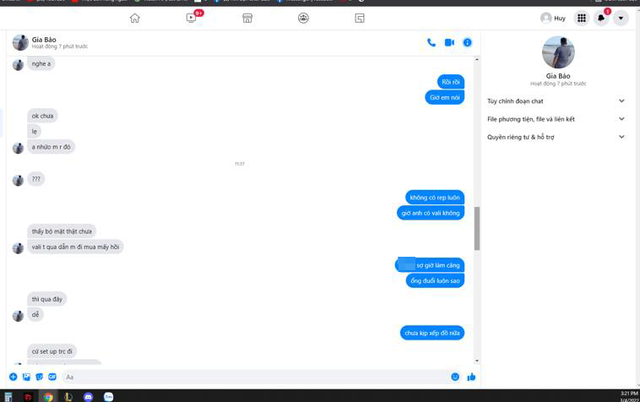Image resolution: width=640 pixels, height=402 pixels.
Task: Click the message input field Aa
Action: [x=250, y=377]
